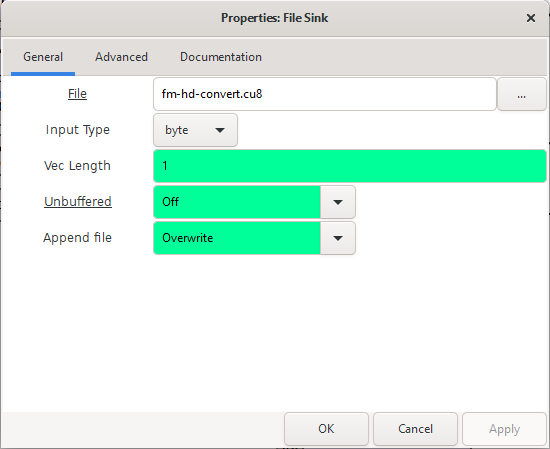Image resolution: width=550 pixels, height=449 pixels.
Task: Select the byte Input Type combo box
Action: coord(195,130)
